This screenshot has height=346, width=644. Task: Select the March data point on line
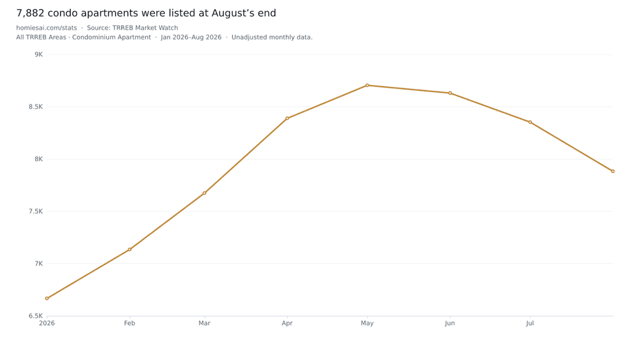pyautogui.click(x=204, y=193)
